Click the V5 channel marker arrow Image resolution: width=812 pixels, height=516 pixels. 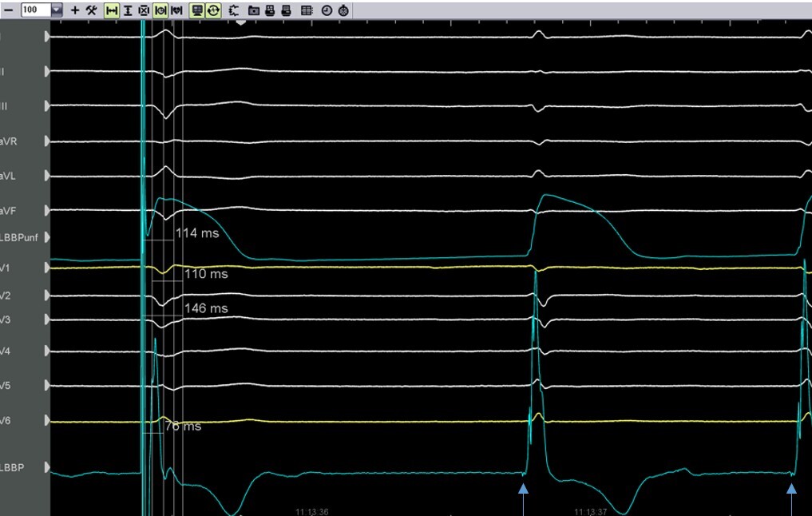coord(47,386)
